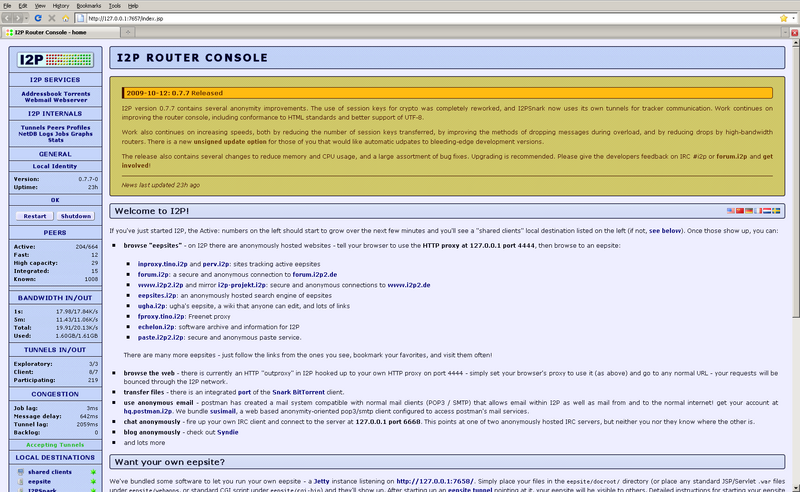
Task: Click the page icon beside the URL
Action: [x=81, y=18]
